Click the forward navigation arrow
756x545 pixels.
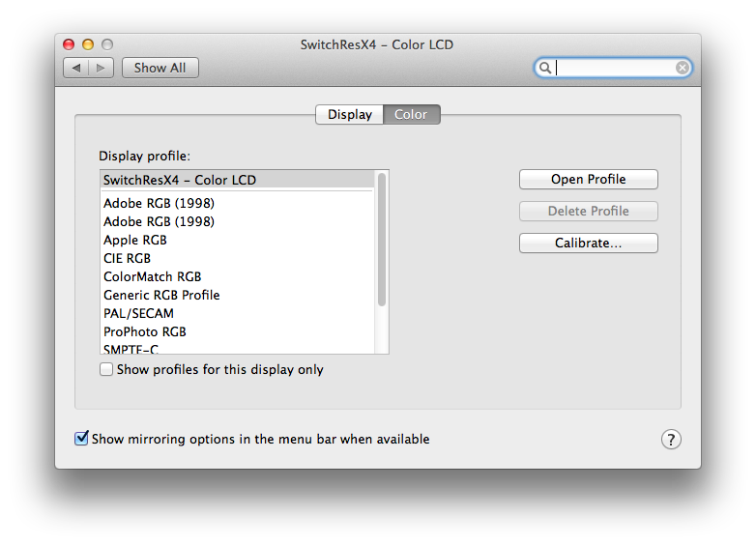102,68
